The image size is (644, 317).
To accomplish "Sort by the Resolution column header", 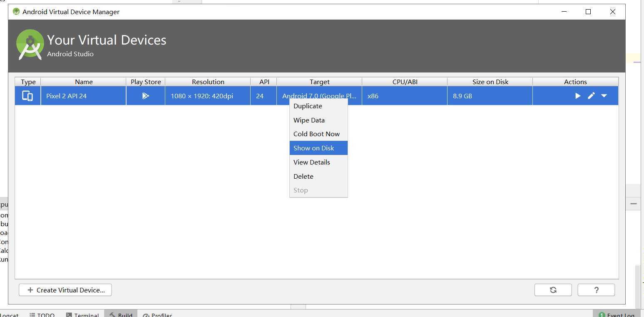I will (x=208, y=82).
